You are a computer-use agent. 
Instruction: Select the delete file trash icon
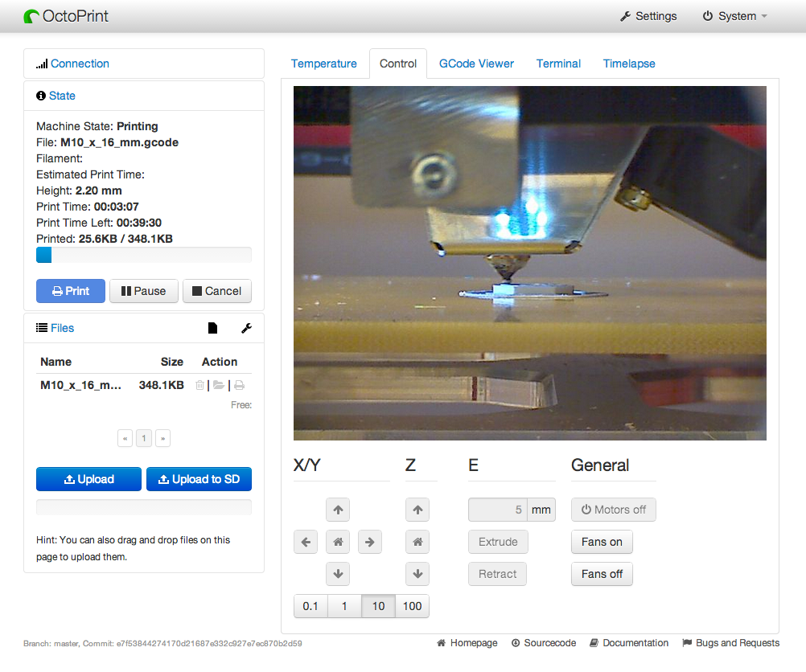[199, 385]
